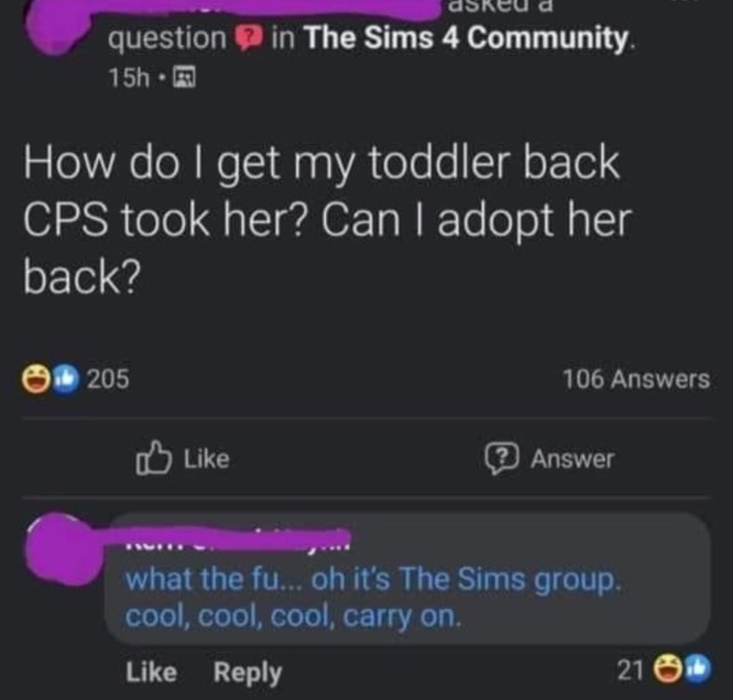Click the comment's blue like reaction icon
Viewport: 733px width, 700px height.
point(696,670)
